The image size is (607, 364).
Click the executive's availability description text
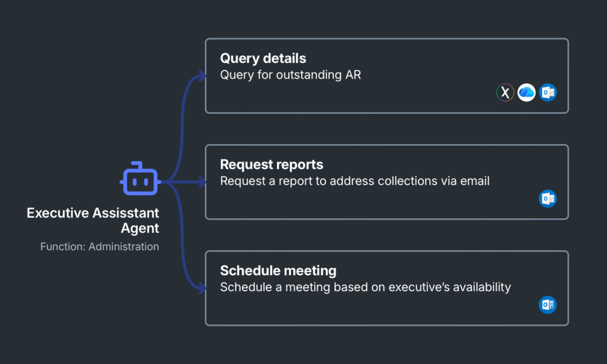(x=365, y=287)
